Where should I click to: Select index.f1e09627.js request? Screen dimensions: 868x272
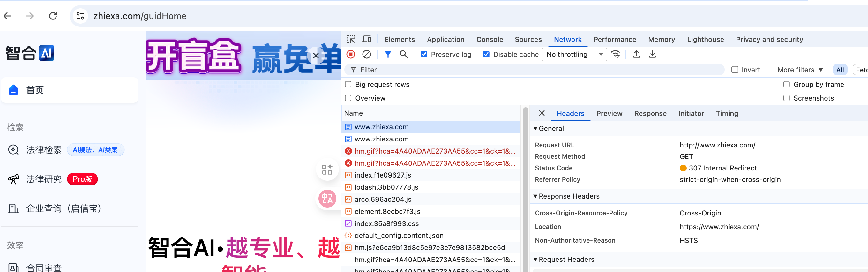coord(431,175)
